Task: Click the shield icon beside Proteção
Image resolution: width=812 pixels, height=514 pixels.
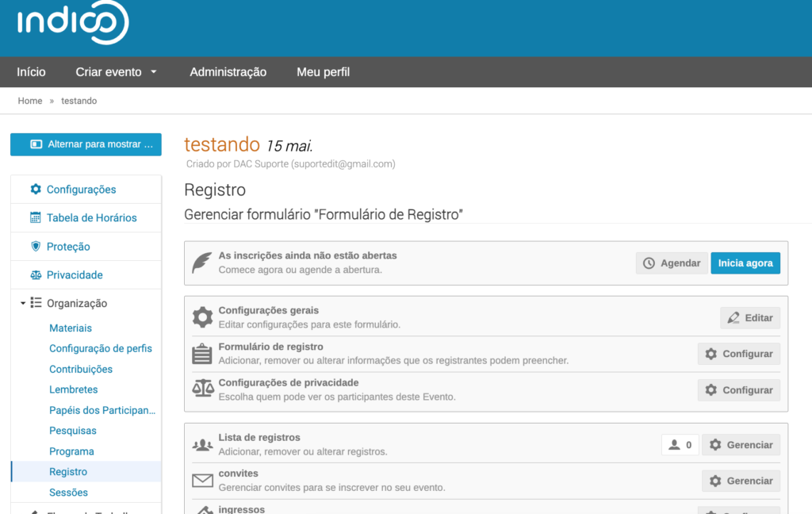Action: click(x=35, y=246)
